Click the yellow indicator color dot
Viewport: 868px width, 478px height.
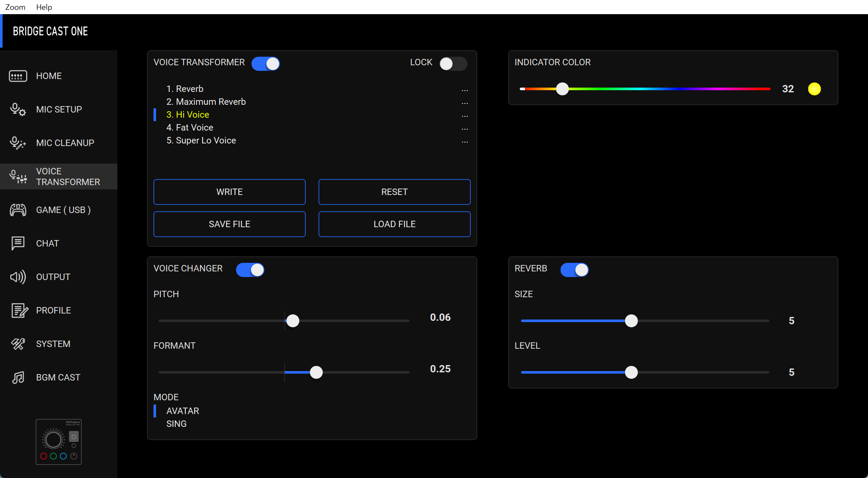point(814,89)
